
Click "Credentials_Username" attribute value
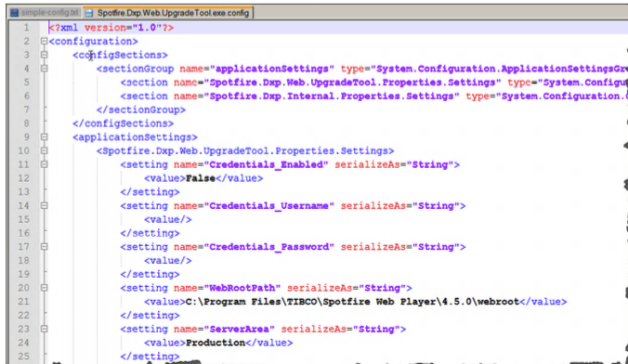(x=269, y=206)
